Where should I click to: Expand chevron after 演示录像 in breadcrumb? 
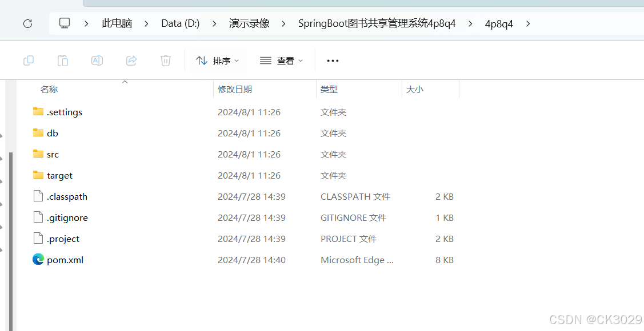tap(283, 24)
